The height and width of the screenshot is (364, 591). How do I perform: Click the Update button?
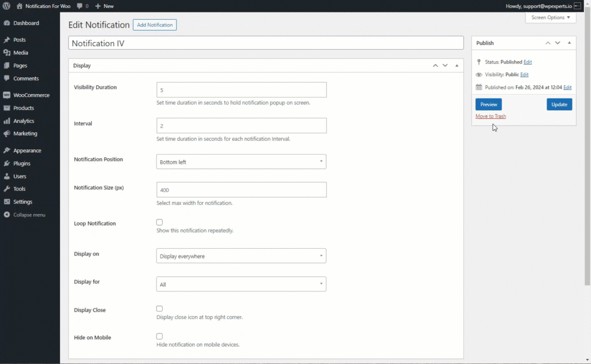pos(559,104)
